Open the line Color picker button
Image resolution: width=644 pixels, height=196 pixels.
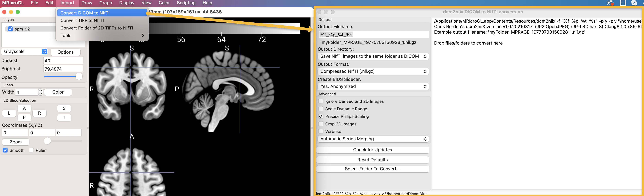click(x=58, y=92)
